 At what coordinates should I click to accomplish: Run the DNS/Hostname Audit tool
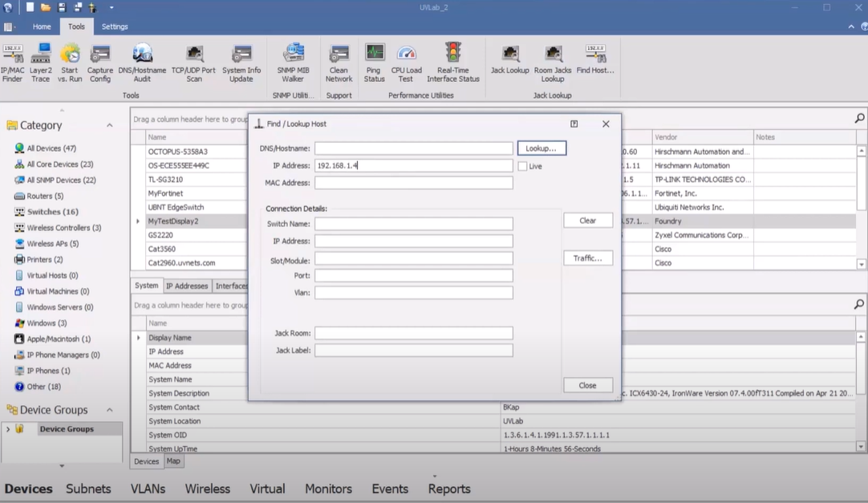point(142,63)
